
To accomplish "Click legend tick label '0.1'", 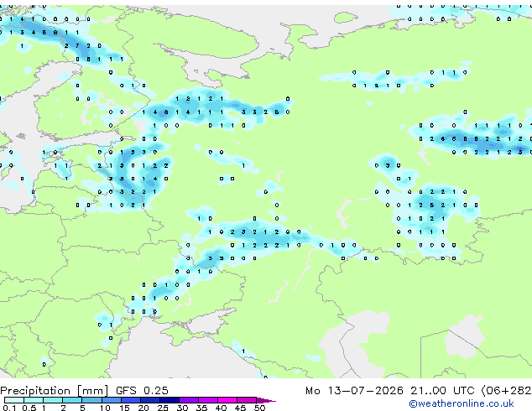I will (x=9, y=408).
